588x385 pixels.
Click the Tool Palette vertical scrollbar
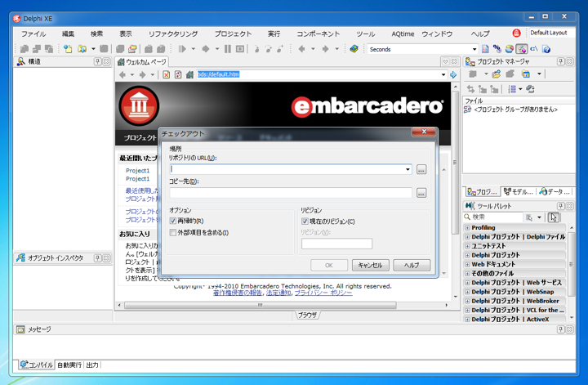(x=572, y=264)
